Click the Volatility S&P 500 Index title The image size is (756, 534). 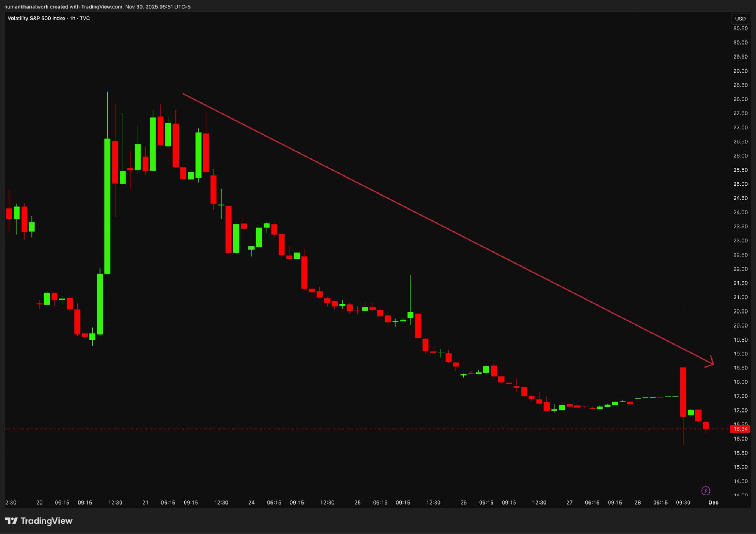coord(36,18)
